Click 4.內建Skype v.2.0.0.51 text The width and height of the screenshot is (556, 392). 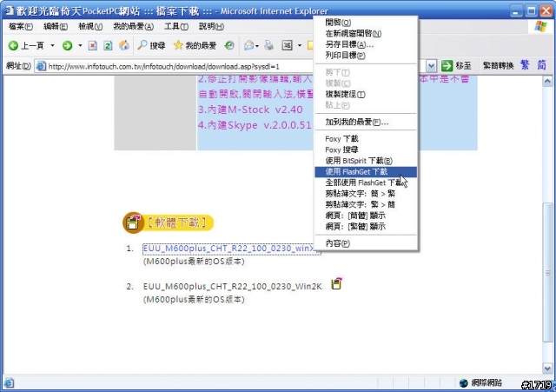pyautogui.click(x=255, y=125)
